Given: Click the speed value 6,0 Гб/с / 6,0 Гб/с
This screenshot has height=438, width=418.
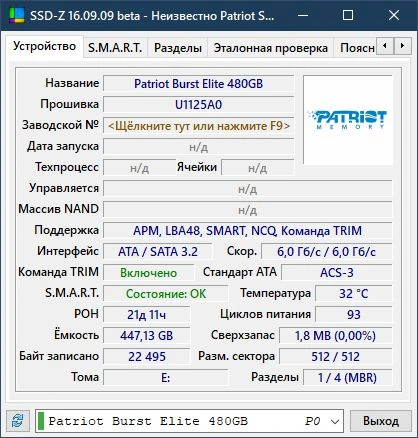Looking at the screenshot, I should pyautogui.click(x=327, y=252).
